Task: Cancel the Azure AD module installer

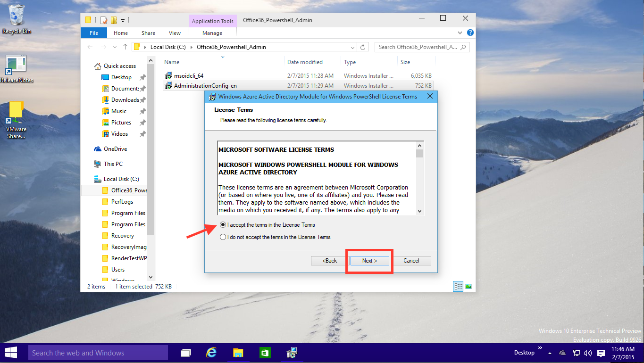Action: pos(411,261)
